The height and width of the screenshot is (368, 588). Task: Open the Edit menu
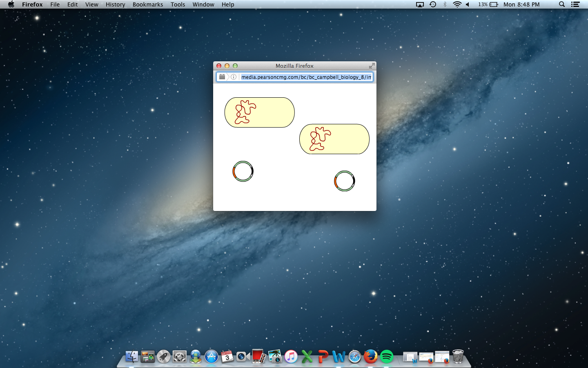pos(73,4)
